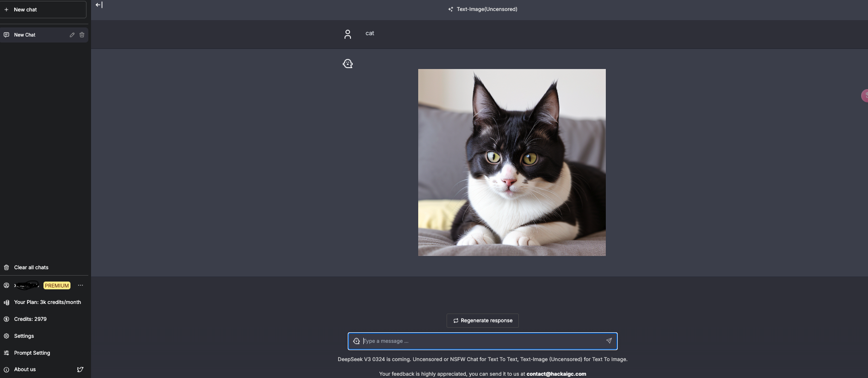This screenshot has width=868, height=378.
Task: Click the contact@hackaigc.com email link
Action: click(x=556, y=374)
